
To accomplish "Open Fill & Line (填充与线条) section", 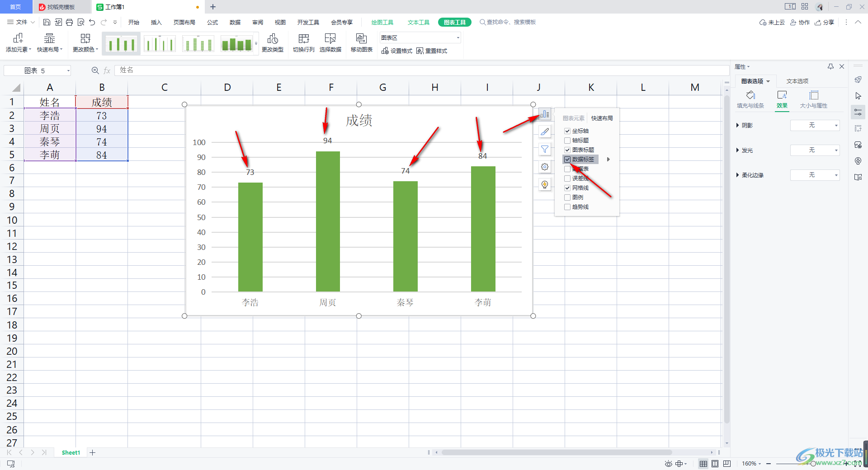I will 750,99.
